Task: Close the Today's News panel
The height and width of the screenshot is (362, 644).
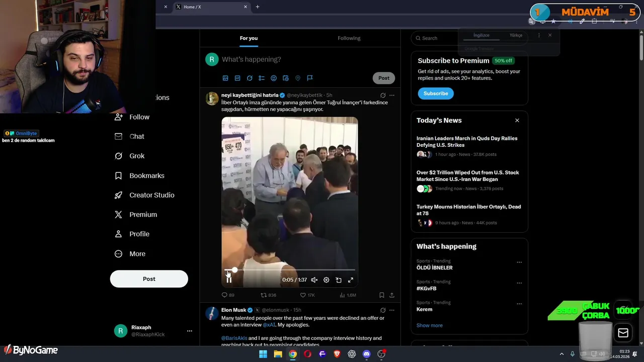Action: click(x=517, y=121)
